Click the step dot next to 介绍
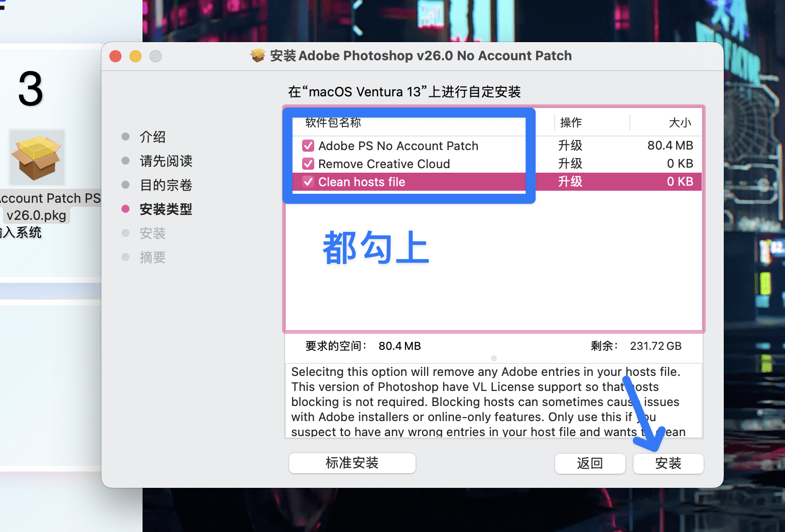This screenshot has width=785, height=532. coord(125,137)
